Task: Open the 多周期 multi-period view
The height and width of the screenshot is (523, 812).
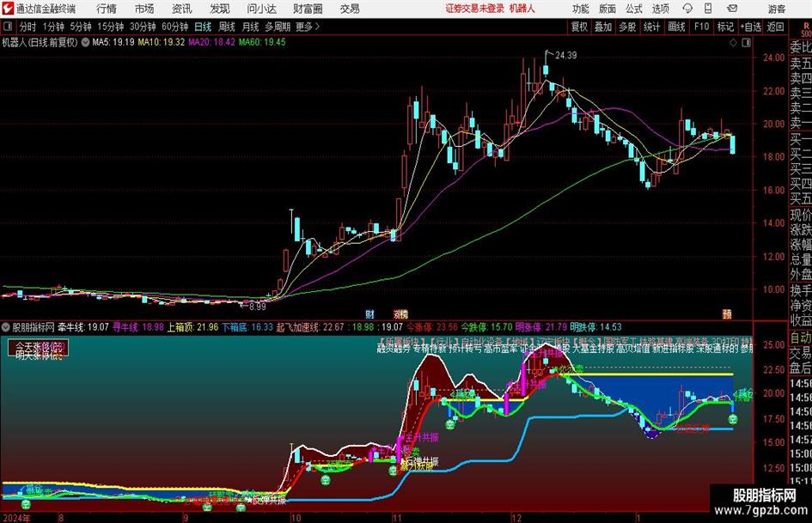Action: [x=278, y=27]
